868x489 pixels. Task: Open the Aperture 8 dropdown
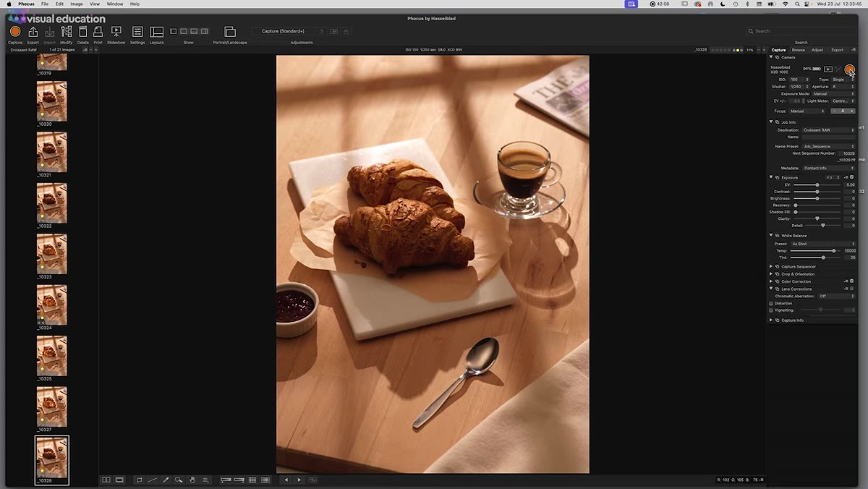(x=843, y=87)
